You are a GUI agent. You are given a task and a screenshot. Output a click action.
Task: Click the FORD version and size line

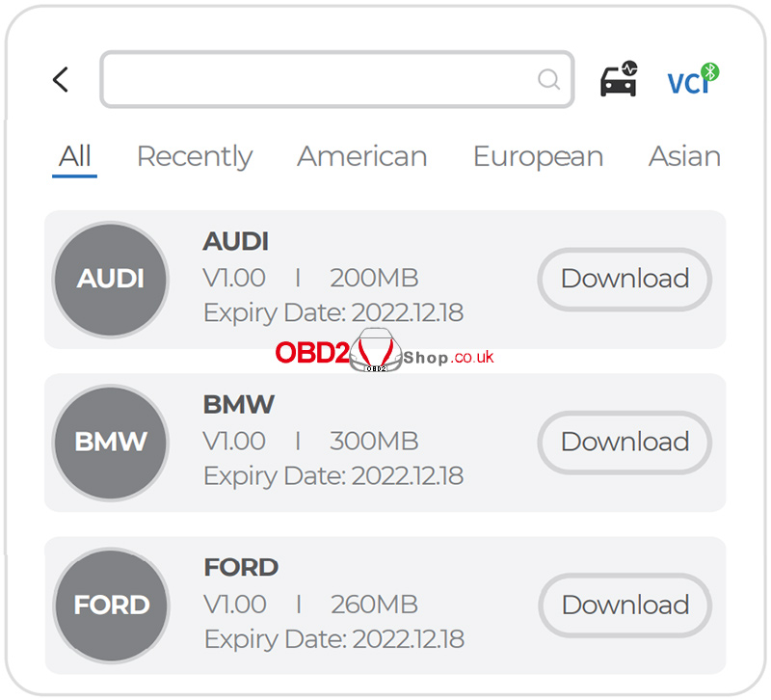coord(310,605)
